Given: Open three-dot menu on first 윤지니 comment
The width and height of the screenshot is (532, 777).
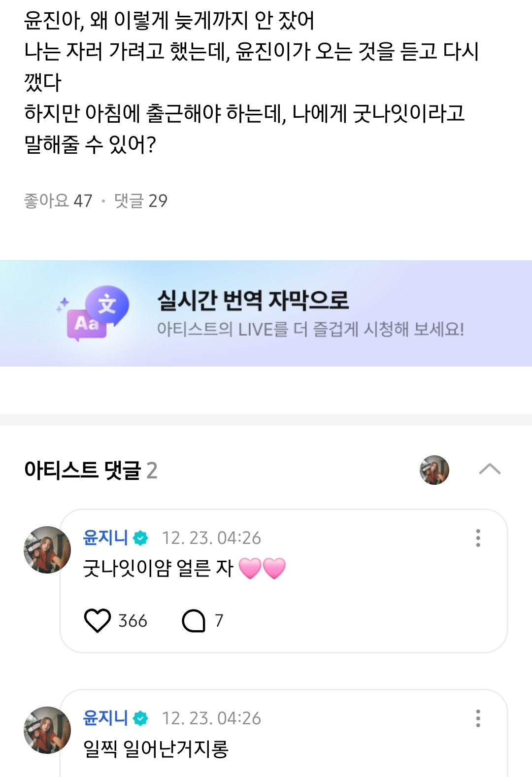Looking at the screenshot, I should 478,538.
